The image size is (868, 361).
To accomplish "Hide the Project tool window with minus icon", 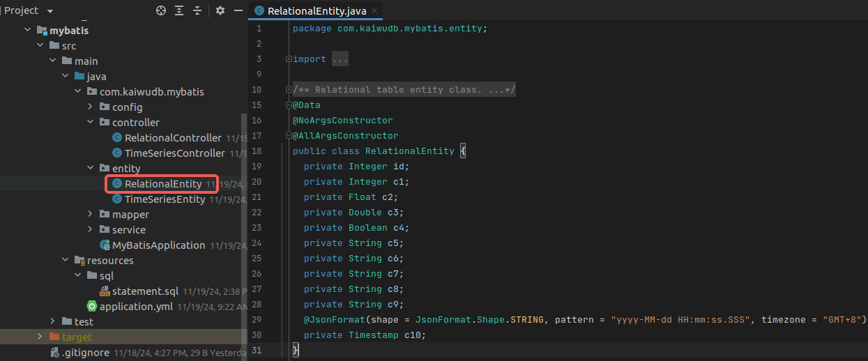I will coord(238,10).
